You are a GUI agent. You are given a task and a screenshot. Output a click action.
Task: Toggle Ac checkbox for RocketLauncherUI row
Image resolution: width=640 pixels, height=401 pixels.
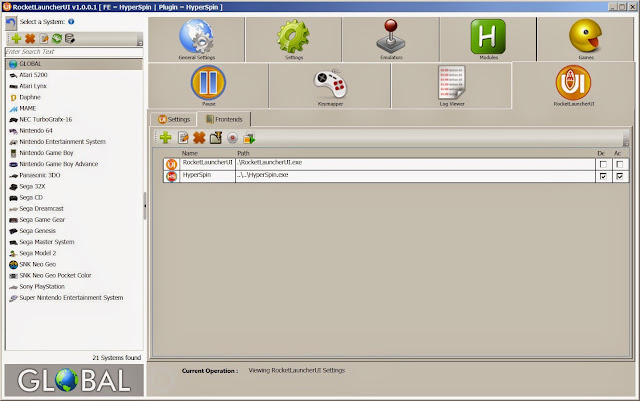click(x=620, y=164)
